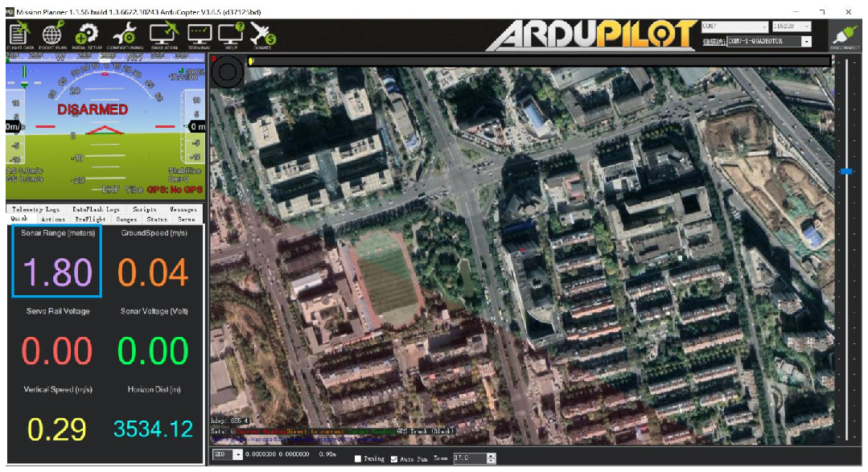Enable the Tuning checkbox
Screen dimensions: 868x472
(x=358, y=458)
